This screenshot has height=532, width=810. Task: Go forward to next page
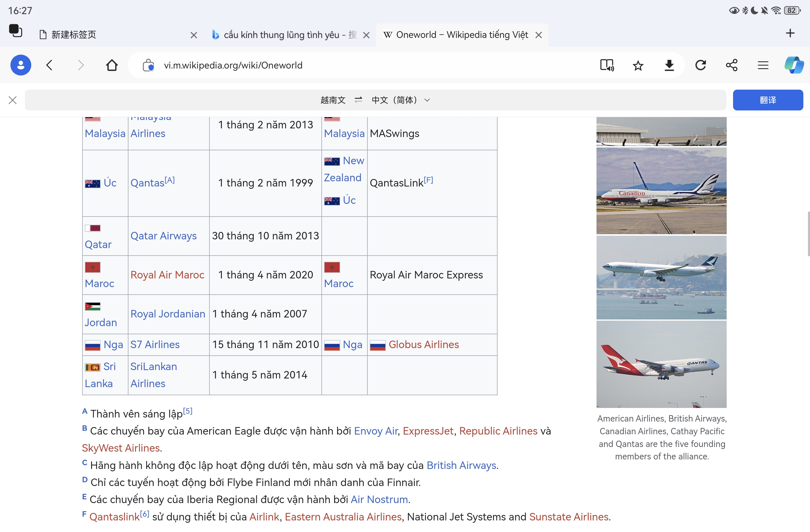[81, 65]
